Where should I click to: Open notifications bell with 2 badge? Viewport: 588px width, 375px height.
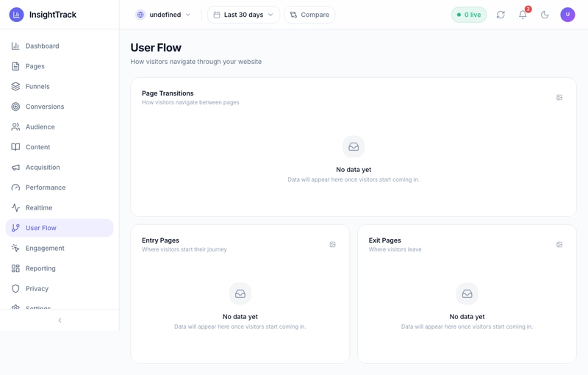pos(523,15)
